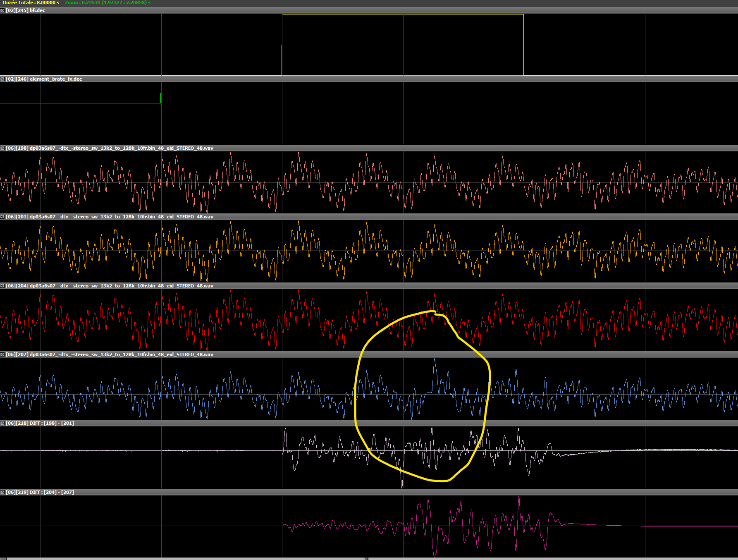This screenshot has width=738, height=560.
Task: Click the top of the yellow bfi.dec pulse
Action: point(403,14)
